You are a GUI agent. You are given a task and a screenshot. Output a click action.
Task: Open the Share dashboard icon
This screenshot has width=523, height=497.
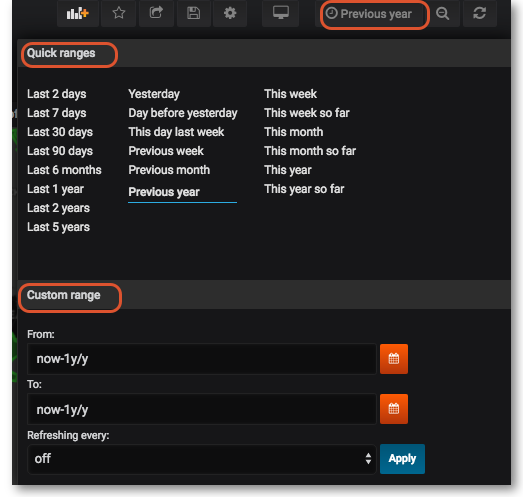click(x=156, y=13)
